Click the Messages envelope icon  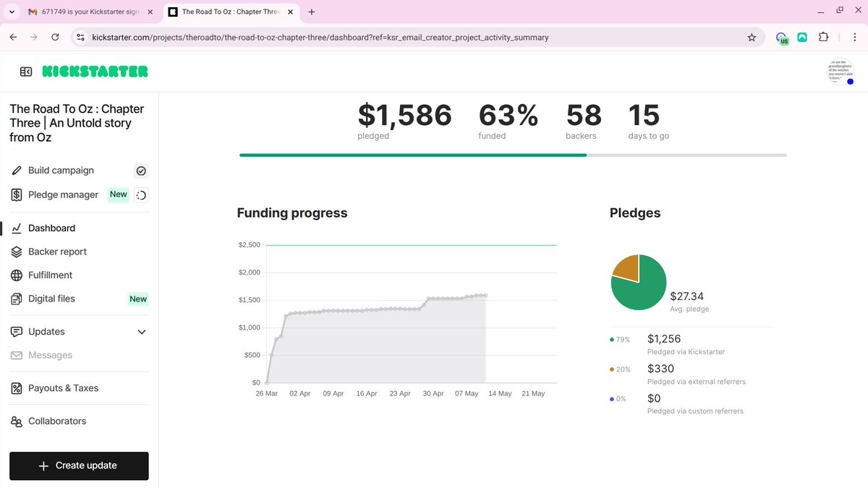[16, 356]
